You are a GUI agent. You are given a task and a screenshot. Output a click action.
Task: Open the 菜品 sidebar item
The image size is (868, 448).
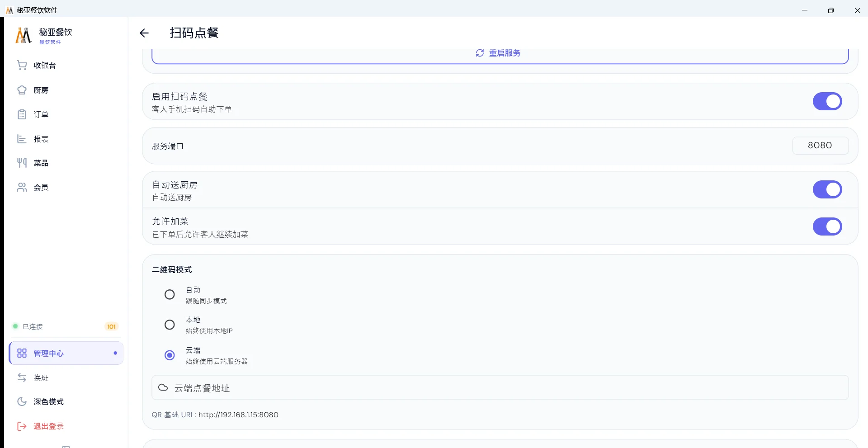point(66,163)
